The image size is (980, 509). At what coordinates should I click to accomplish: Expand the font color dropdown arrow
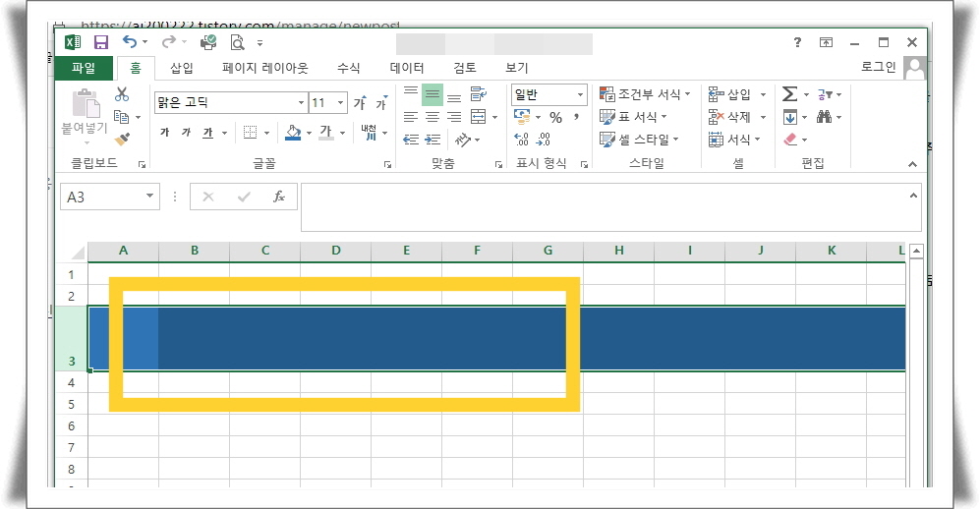pos(342,133)
